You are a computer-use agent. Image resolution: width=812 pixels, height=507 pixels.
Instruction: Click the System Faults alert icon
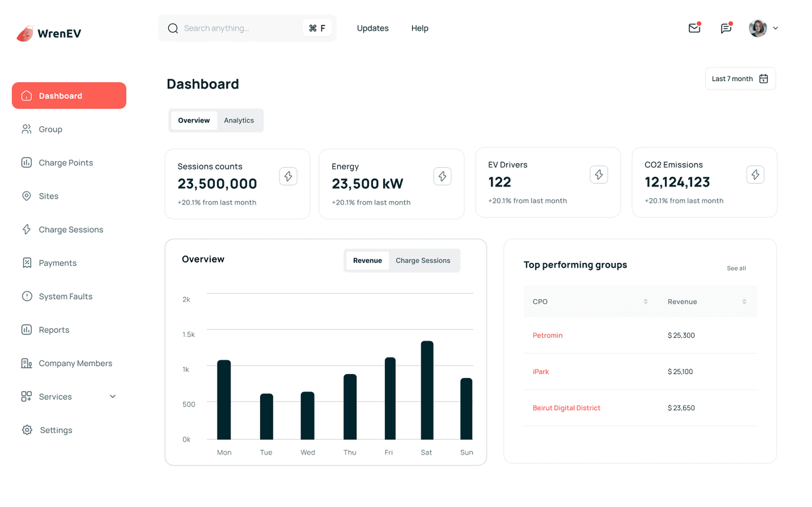click(x=27, y=296)
